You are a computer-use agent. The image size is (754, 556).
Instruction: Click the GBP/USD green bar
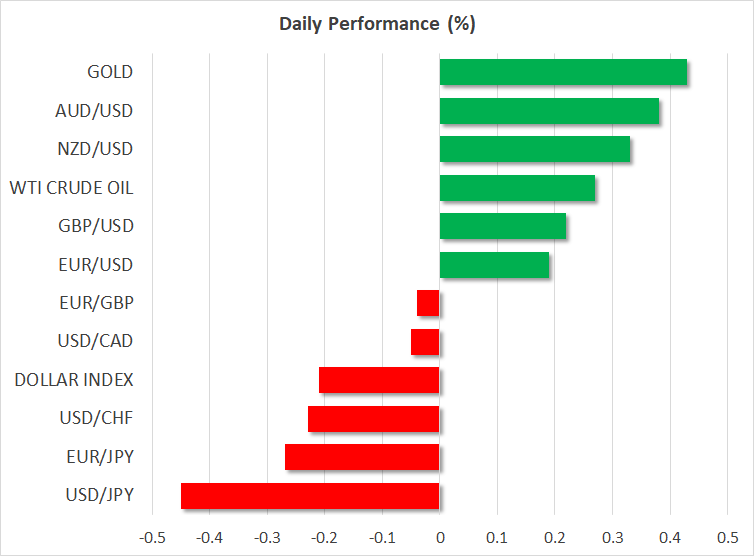503,226
